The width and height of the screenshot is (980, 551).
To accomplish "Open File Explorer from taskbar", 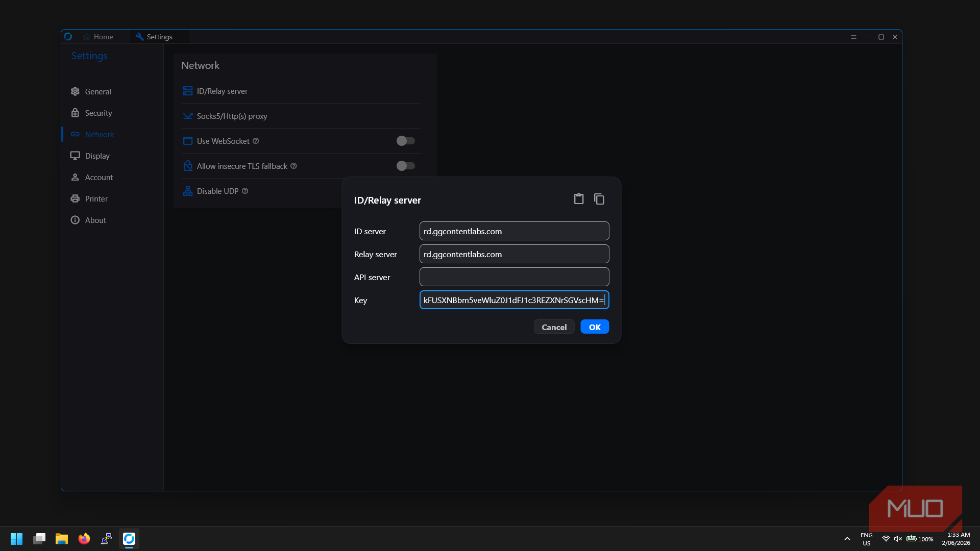I will point(62,539).
